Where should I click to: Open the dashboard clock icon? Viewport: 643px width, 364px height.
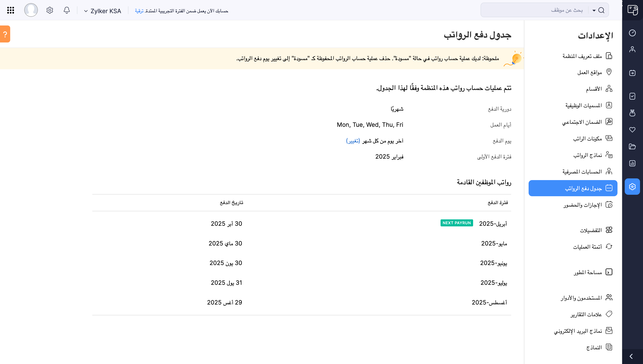633,33
